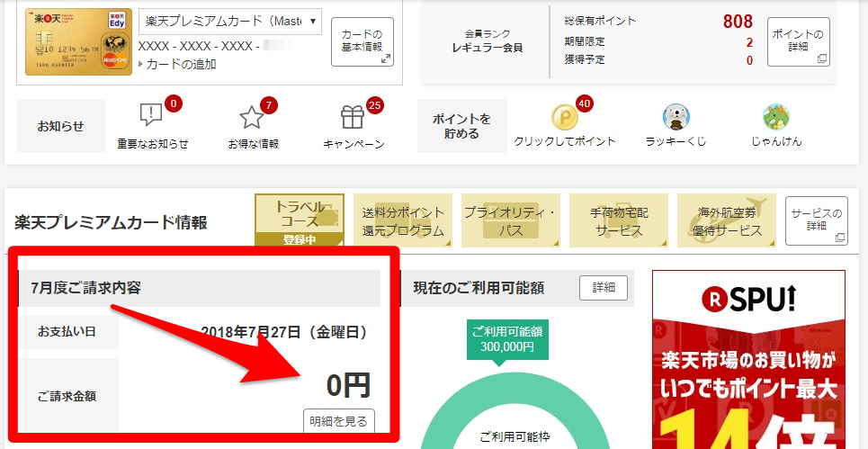Click the payment date 2018年7月27日

pos(284,332)
